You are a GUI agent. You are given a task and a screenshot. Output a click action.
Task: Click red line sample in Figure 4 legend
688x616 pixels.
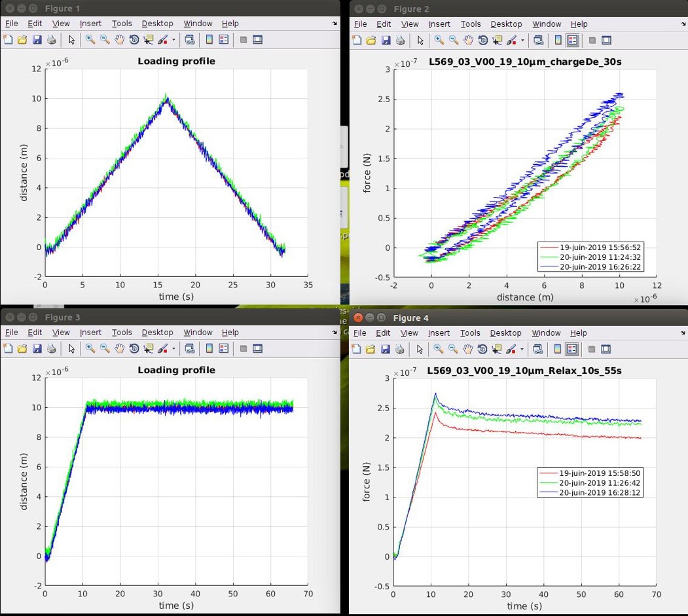[549, 473]
